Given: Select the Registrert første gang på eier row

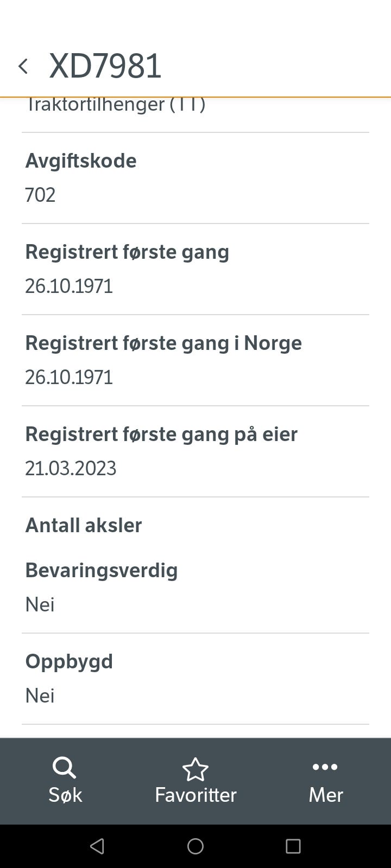Looking at the screenshot, I should point(161,450).
